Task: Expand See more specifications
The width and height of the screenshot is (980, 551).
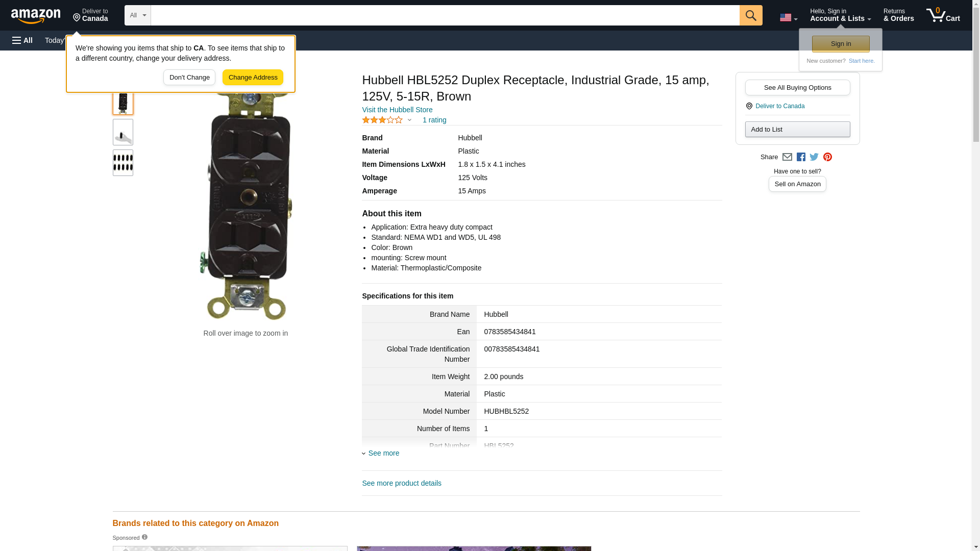Action: click(383, 453)
